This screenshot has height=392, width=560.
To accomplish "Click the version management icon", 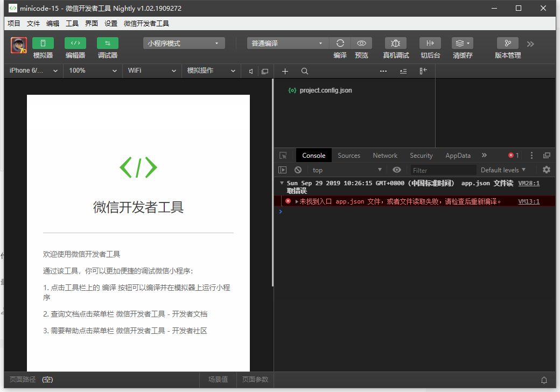I will coord(507,43).
